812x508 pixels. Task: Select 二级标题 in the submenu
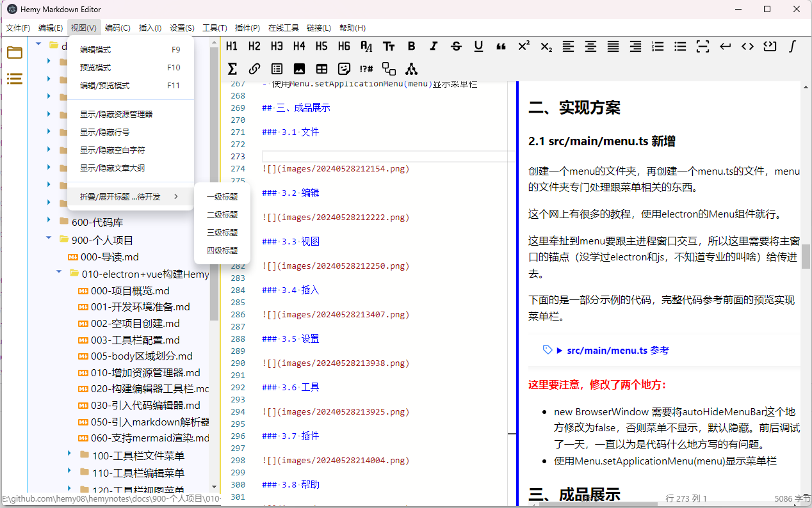click(x=222, y=215)
